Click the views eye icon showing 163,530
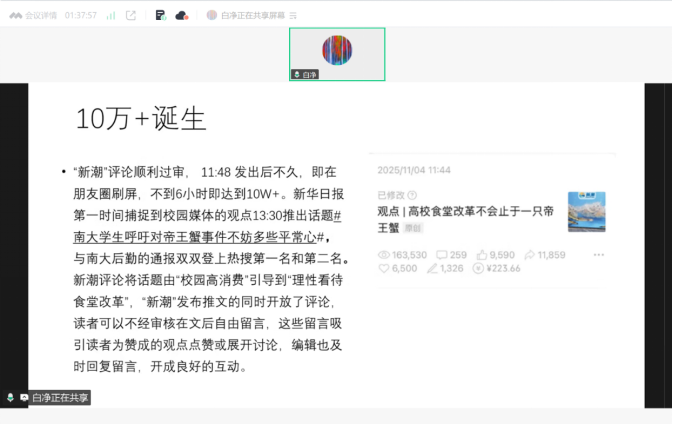Image resolution: width=673 pixels, height=424 pixels. 384,255
